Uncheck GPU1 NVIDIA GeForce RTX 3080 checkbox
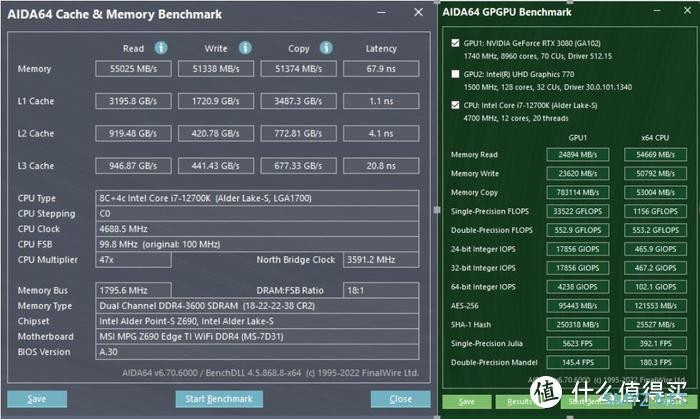Screen dimensions: 700x419 click(455, 43)
